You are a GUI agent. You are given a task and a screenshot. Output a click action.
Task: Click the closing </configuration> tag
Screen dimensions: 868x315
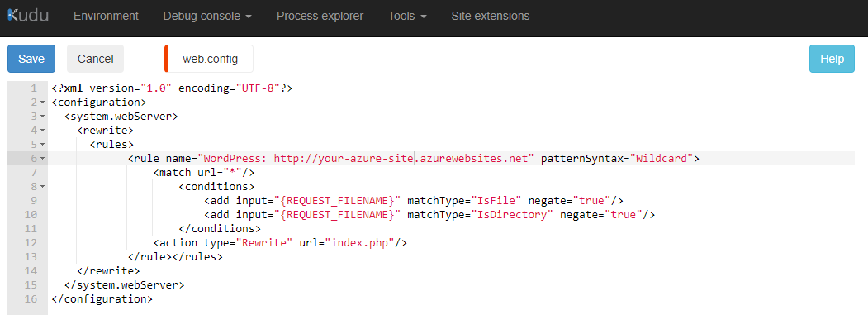click(x=102, y=299)
